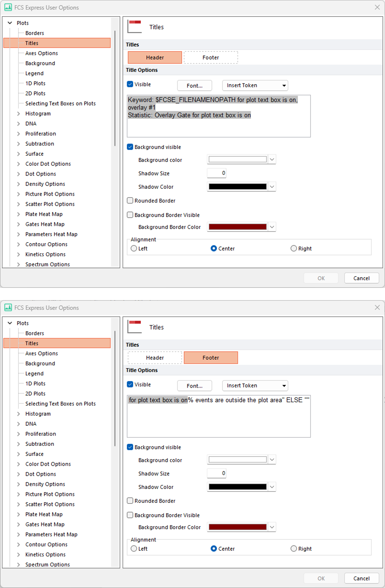
Task: Open Background color swatch in top window
Action: click(241, 160)
